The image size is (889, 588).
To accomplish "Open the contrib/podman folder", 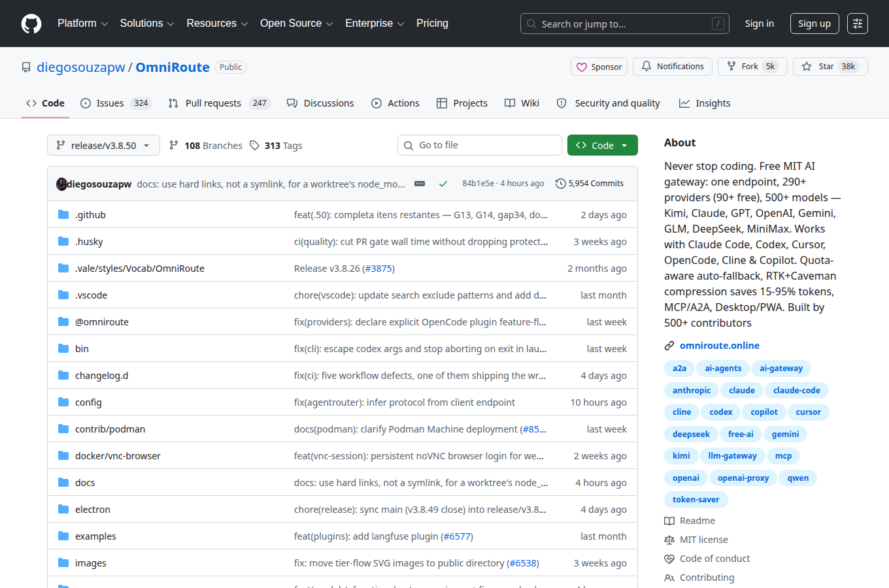I will (x=110, y=429).
